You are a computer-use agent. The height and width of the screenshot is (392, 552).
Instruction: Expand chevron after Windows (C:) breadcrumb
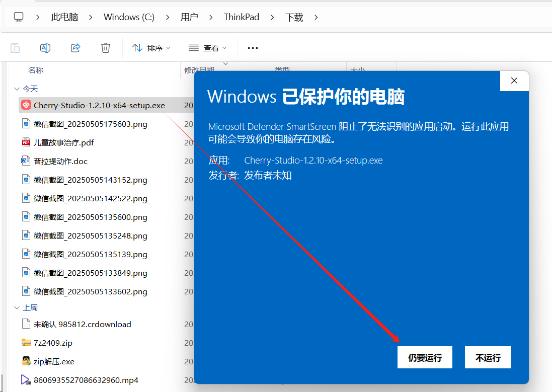click(168, 17)
